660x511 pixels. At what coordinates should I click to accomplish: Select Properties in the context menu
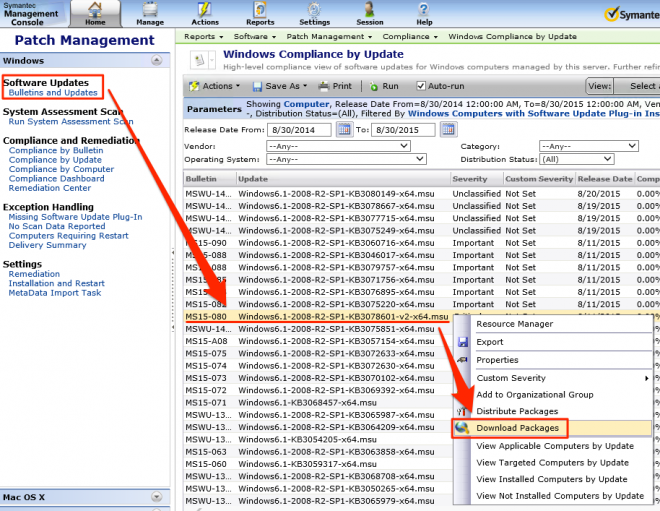point(497,360)
